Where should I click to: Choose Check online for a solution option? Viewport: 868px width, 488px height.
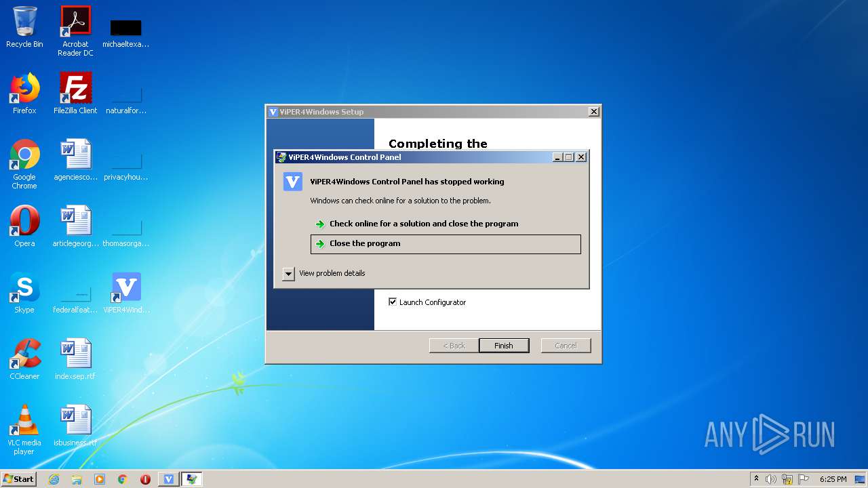coord(446,224)
